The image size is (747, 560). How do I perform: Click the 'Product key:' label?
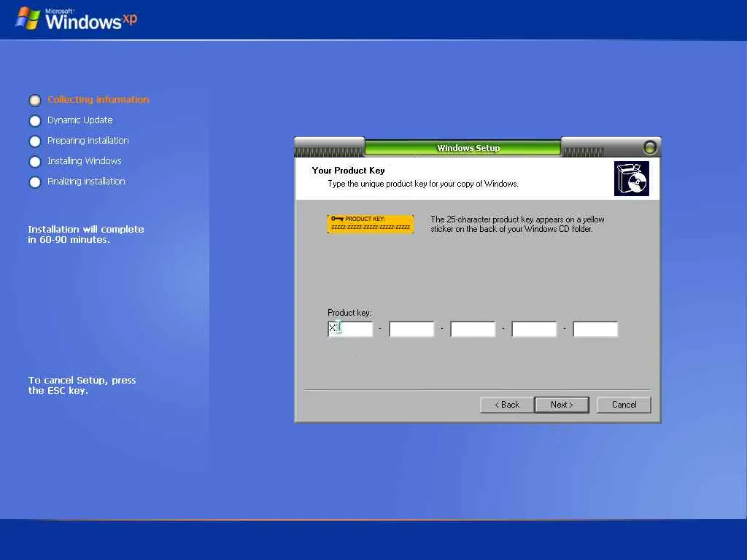349,313
